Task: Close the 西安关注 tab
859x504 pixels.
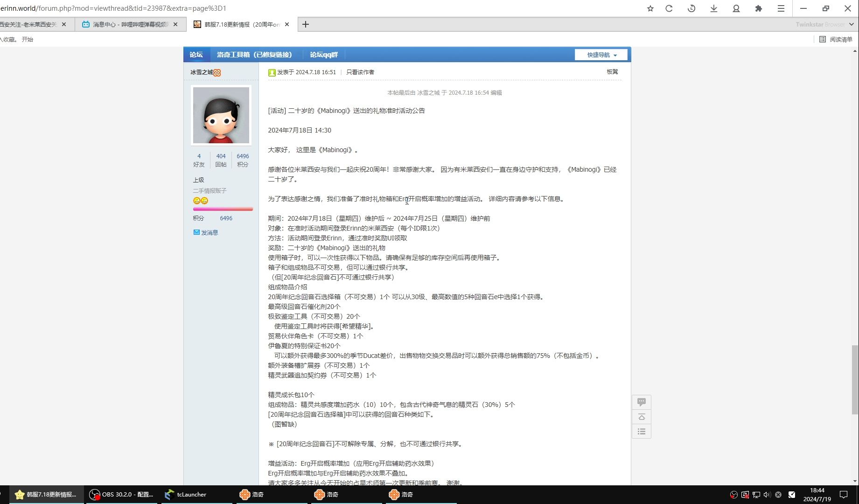Action: tap(64, 24)
